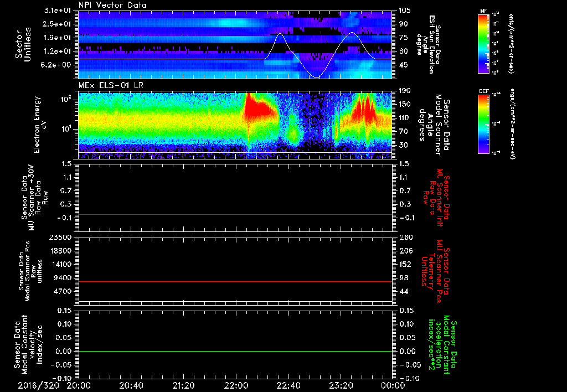The image size is (567, 392).
Task: Click the "2016/320" date label
Action: [38, 385]
